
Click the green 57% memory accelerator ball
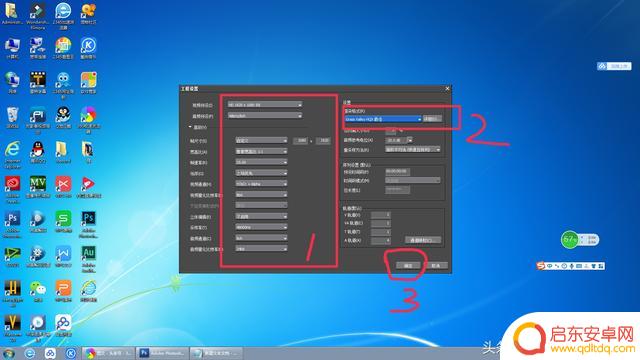569,240
